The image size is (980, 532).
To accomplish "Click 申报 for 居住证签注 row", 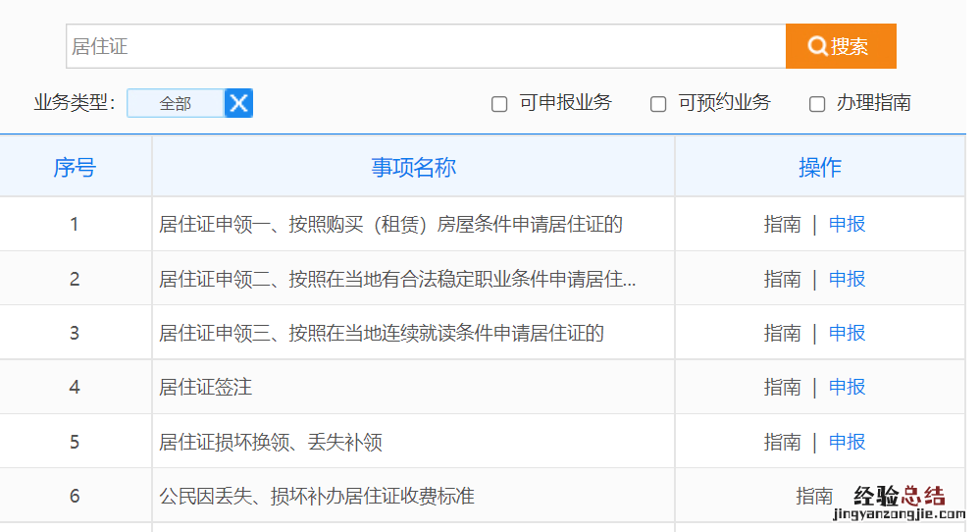I will (x=847, y=387).
